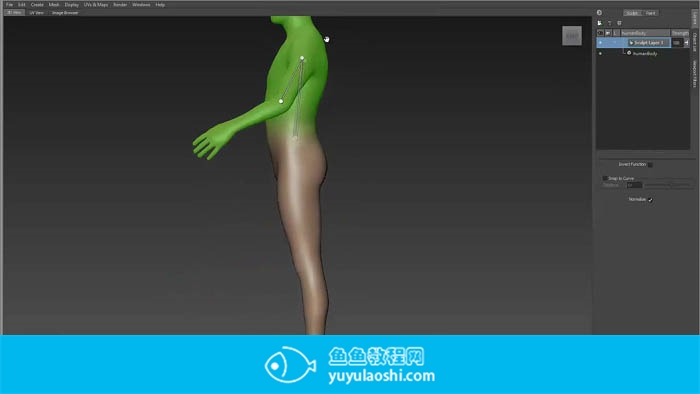The width and height of the screenshot is (700, 394).
Task: Click the humanBody mesh icon in layer tree
Action: pos(629,53)
